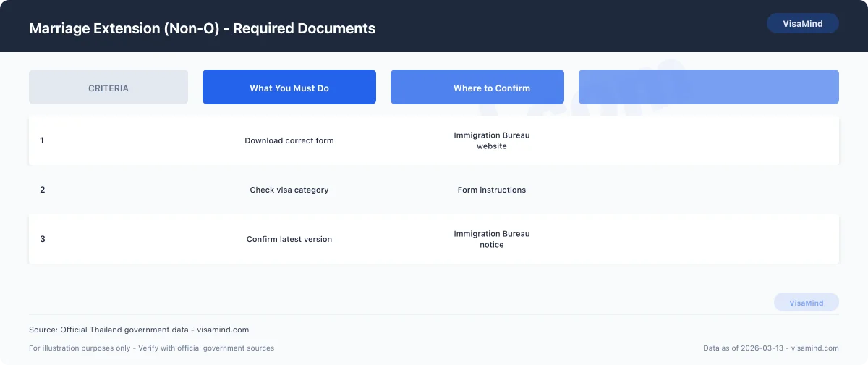Select the What You Must Do header
The image size is (868, 365).
[x=289, y=88]
